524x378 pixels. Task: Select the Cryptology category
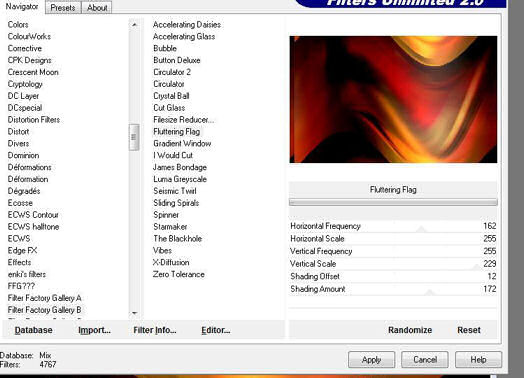pyautogui.click(x=25, y=84)
